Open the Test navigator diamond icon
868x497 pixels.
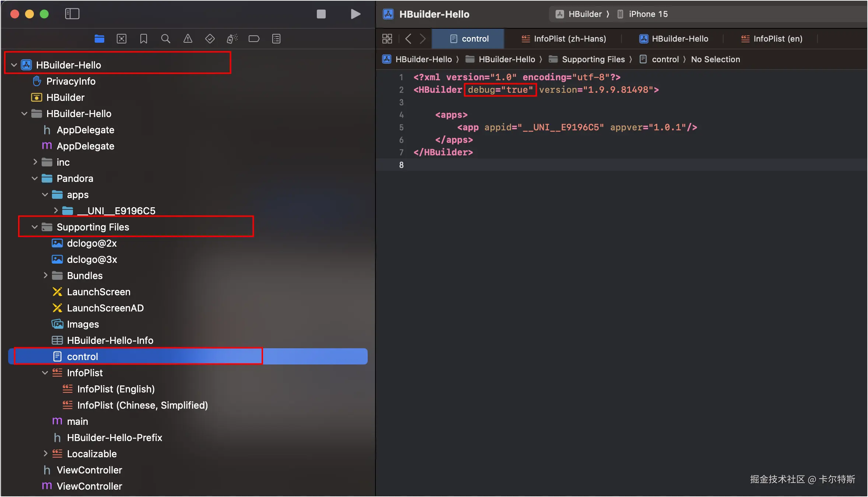[x=210, y=39]
